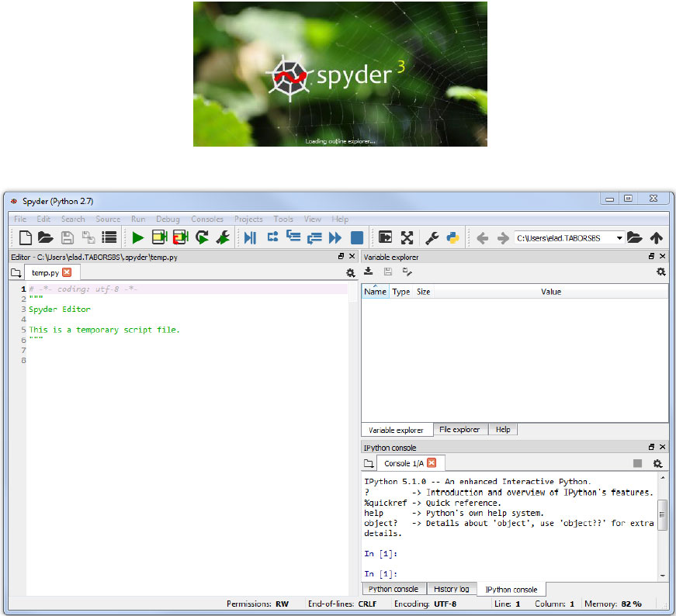Open the Source menu
Viewport: 676px width, 616px height.
(x=108, y=219)
